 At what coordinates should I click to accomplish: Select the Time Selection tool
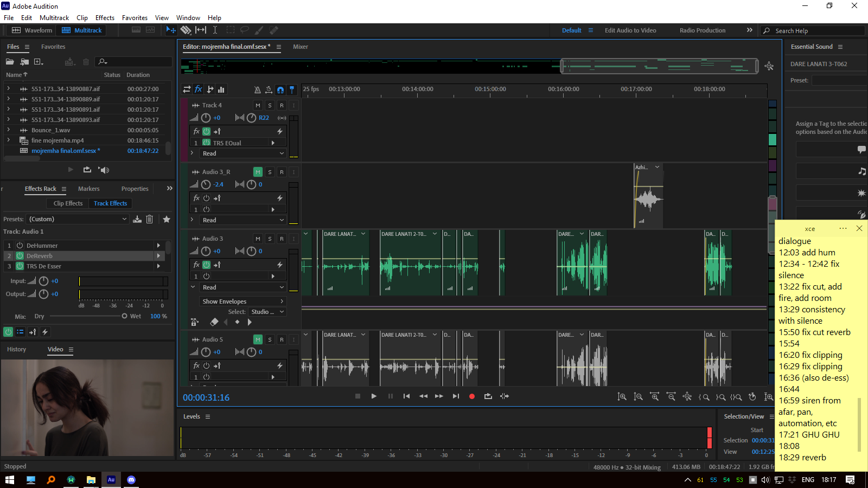tap(215, 30)
